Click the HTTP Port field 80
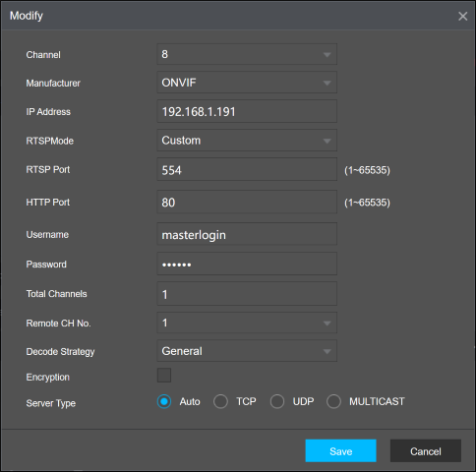476x472 pixels. [247, 202]
